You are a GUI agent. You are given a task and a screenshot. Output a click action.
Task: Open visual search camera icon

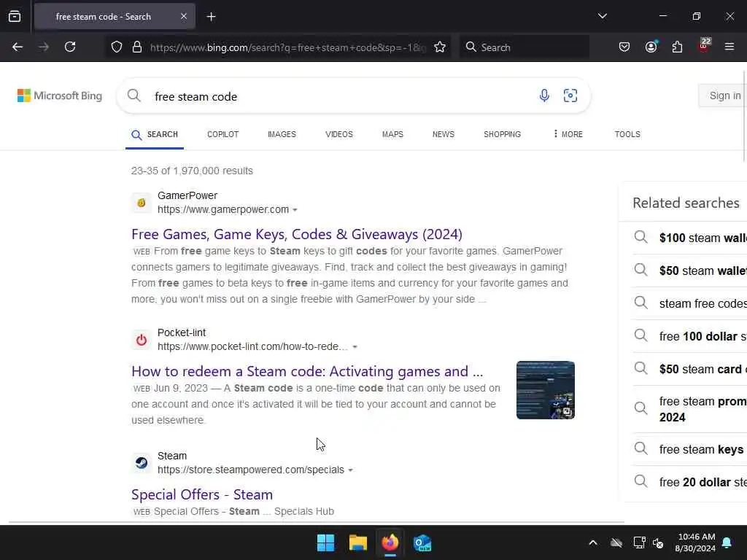570,96
